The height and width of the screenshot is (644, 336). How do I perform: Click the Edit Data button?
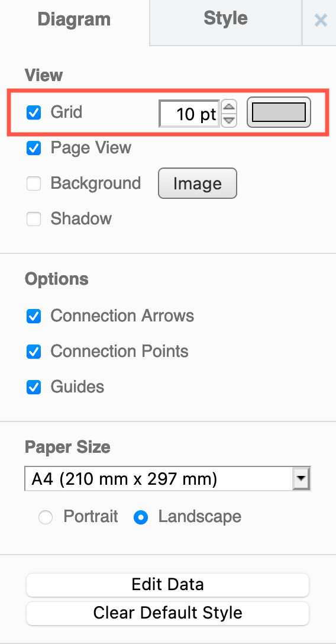[167, 584]
